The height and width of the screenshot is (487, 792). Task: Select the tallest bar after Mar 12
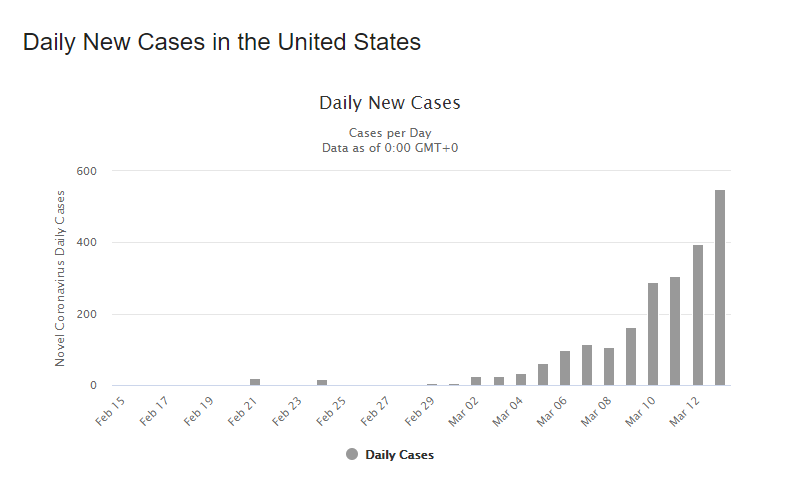pyautogui.click(x=720, y=287)
